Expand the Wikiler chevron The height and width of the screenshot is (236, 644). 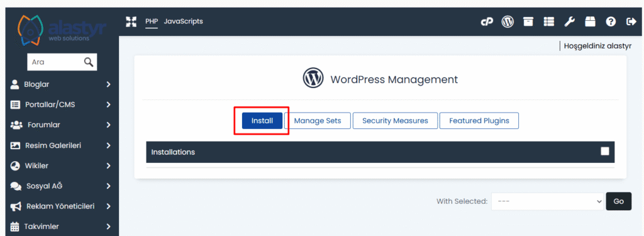coord(108,166)
